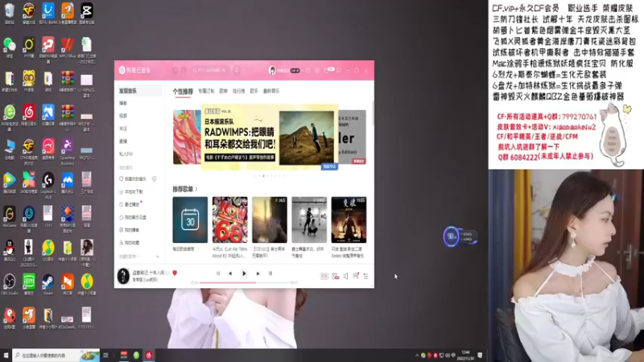Open the NOW 68 playlist cover
644x362 pixels.
click(229, 220)
